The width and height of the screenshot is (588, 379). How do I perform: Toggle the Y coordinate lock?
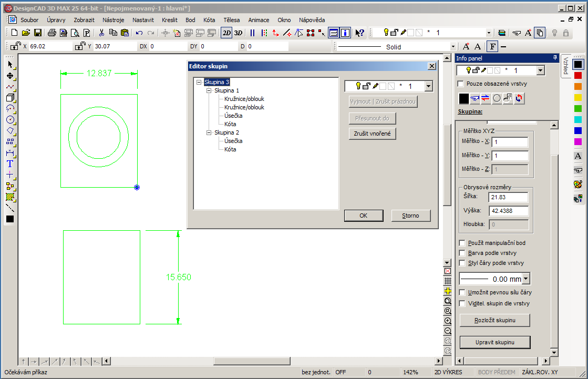point(80,46)
